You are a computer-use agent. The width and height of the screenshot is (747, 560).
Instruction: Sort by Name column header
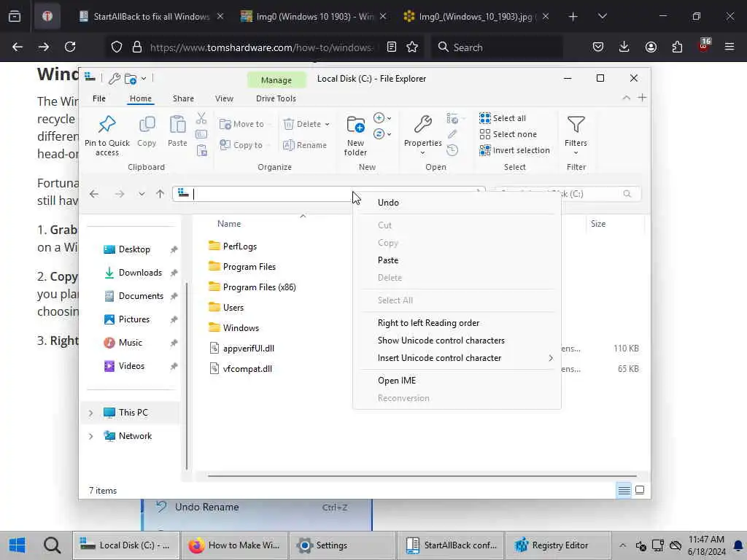tap(228, 224)
